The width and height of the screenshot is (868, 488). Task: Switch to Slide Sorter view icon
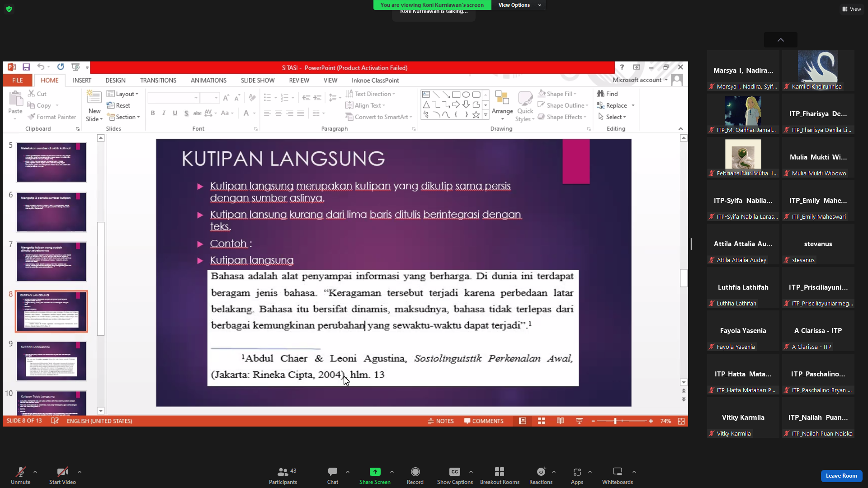(541, 421)
